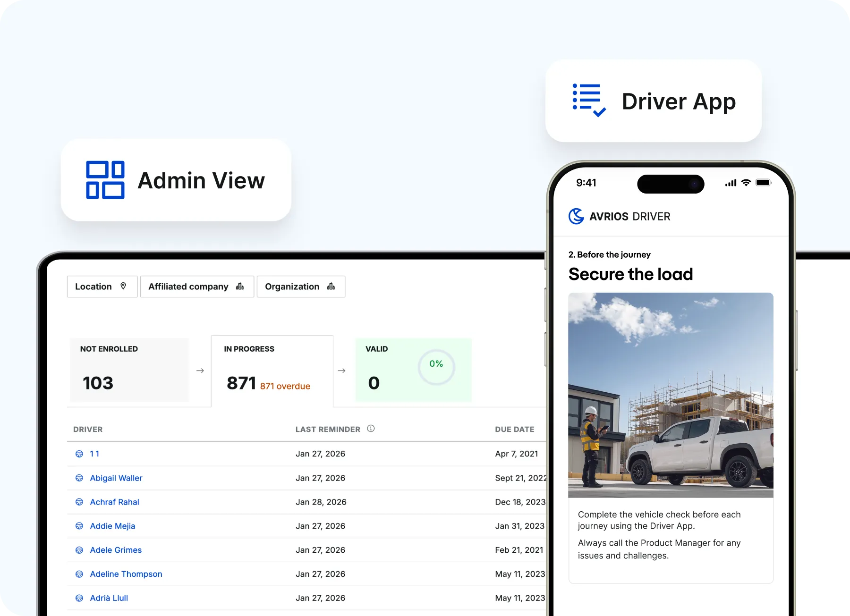Image resolution: width=850 pixels, height=616 pixels.
Task: Open the pickup truck photo in the phone
Action: pyautogui.click(x=671, y=395)
